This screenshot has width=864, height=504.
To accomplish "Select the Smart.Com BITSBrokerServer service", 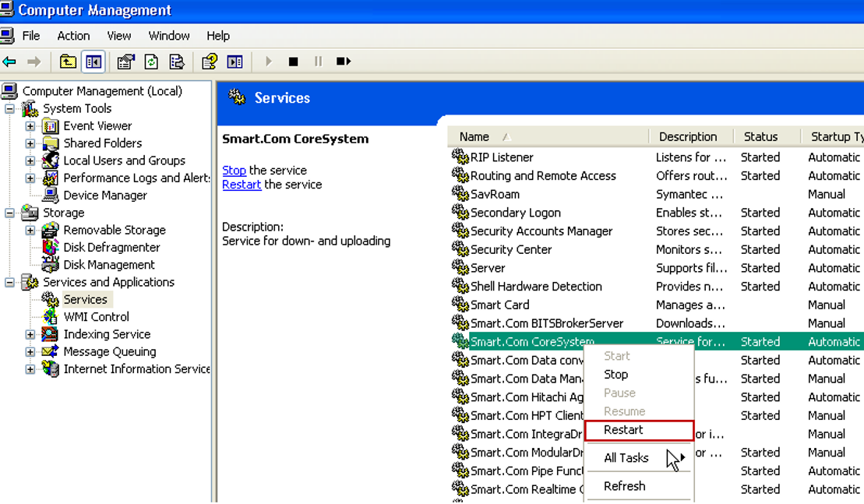I will tap(547, 323).
